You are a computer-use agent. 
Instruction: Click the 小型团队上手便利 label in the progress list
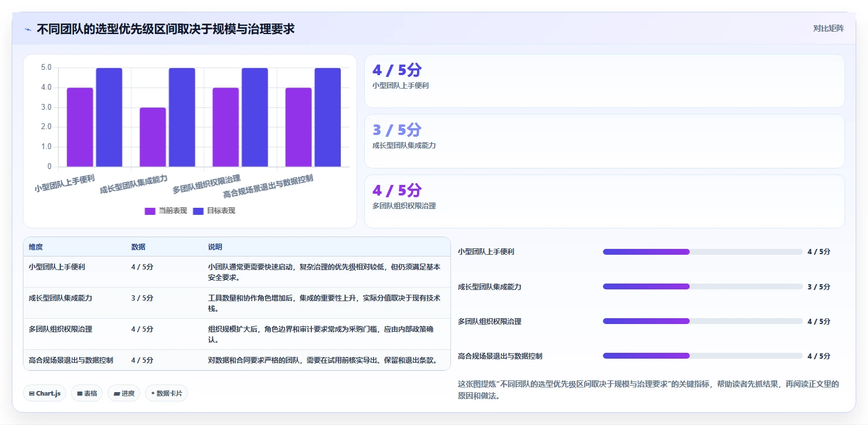coord(486,252)
